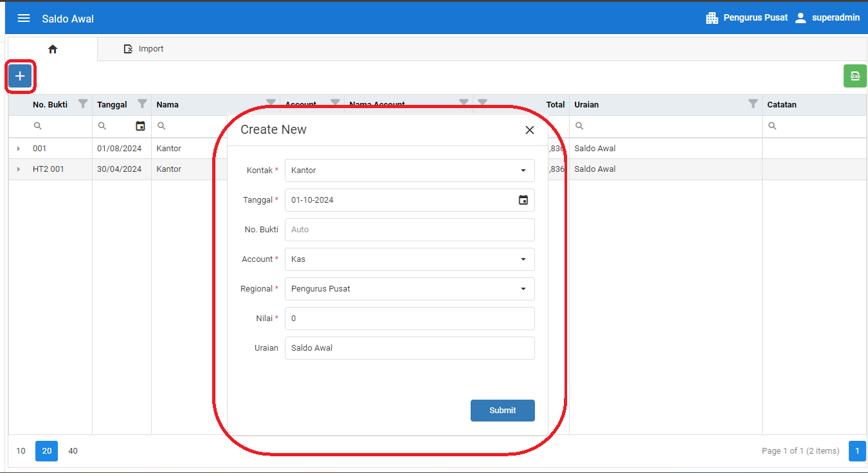Close the Create New dialog

pos(529,130)
